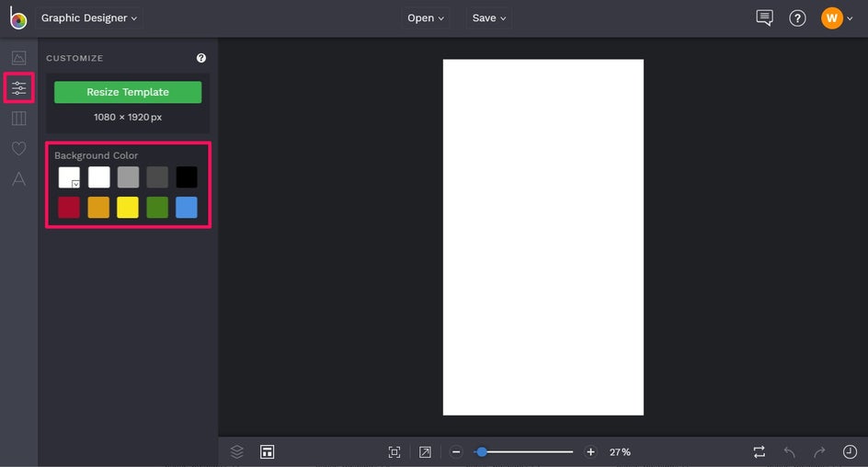Open the Save menu
Screen dimensions: 868x467
pyautogui.click(x=489, y=18)
